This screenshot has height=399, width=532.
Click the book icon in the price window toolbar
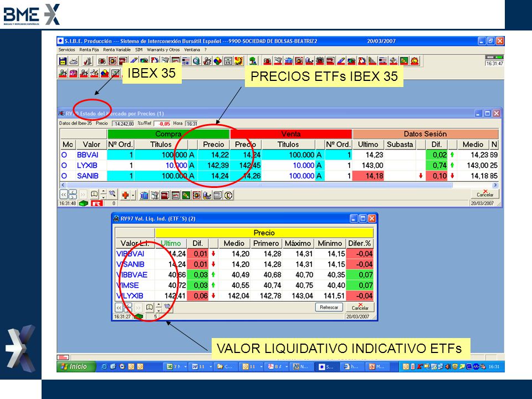tap(94, 195)
